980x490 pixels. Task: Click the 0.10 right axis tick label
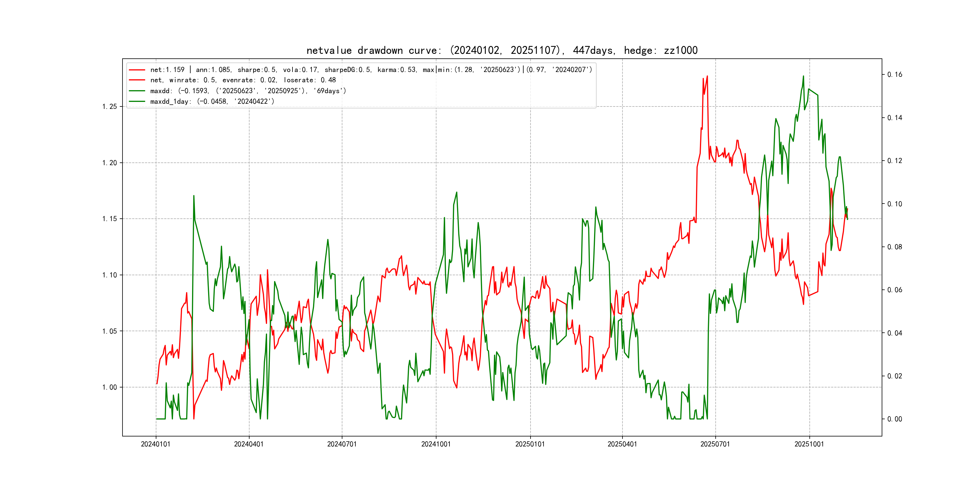894,204
